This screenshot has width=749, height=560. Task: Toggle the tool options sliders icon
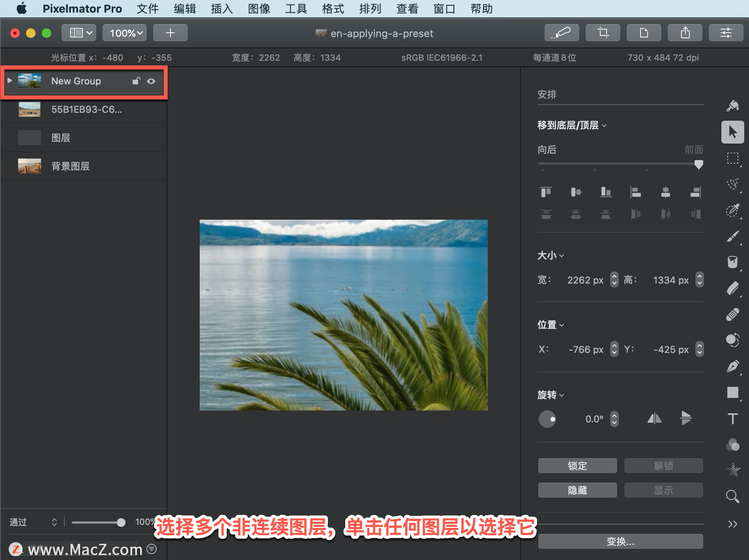726,33
